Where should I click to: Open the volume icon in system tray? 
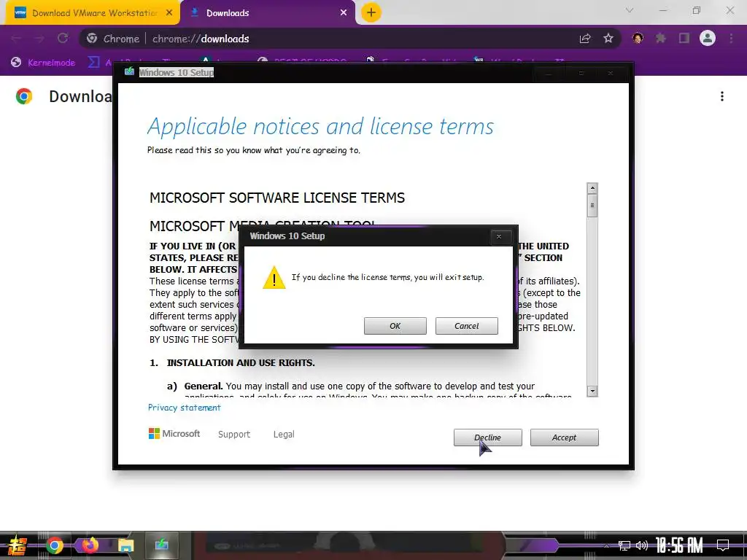642,545
